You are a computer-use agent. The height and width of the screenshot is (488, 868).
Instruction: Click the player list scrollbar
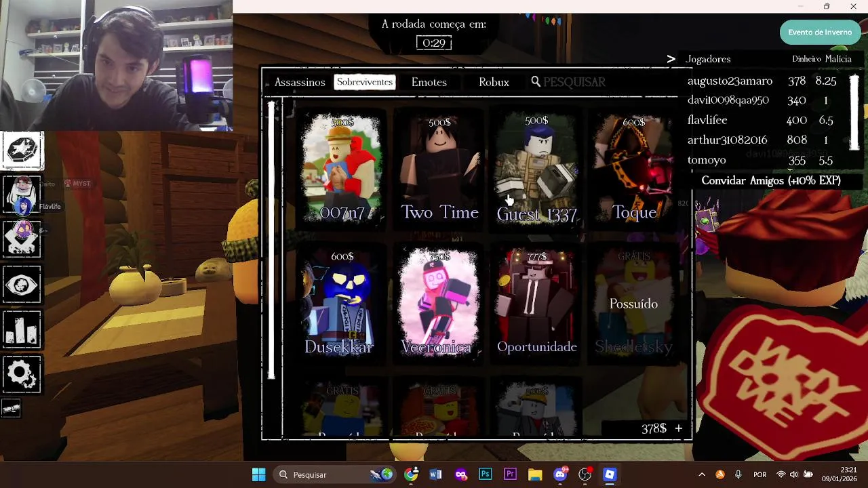tap(854, 112)
